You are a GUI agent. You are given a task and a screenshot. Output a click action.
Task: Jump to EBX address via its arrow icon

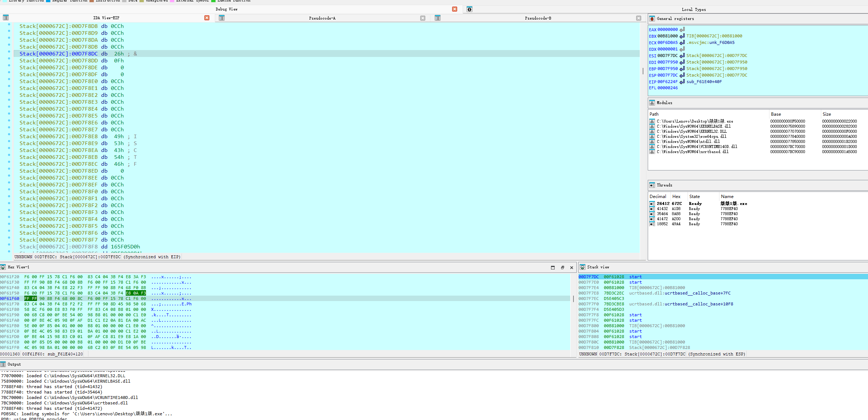pos(682,36)
